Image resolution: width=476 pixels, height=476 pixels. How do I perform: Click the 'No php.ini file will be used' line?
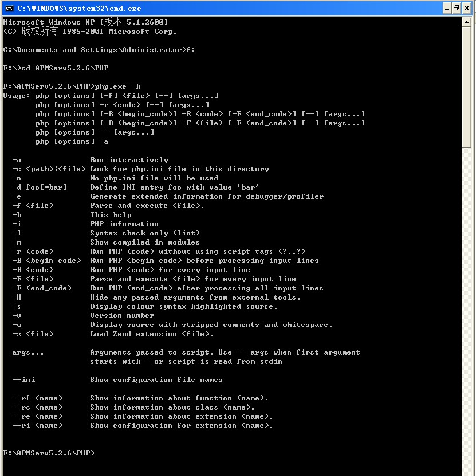(154, 178)
